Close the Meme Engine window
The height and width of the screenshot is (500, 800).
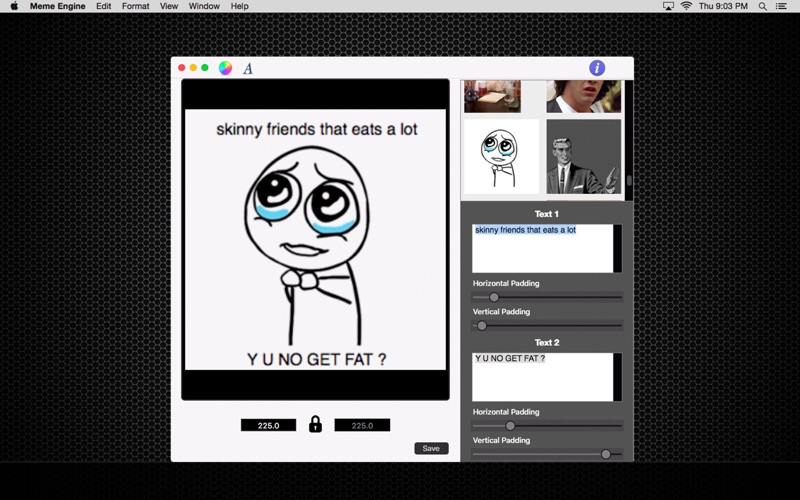point(182,67)
